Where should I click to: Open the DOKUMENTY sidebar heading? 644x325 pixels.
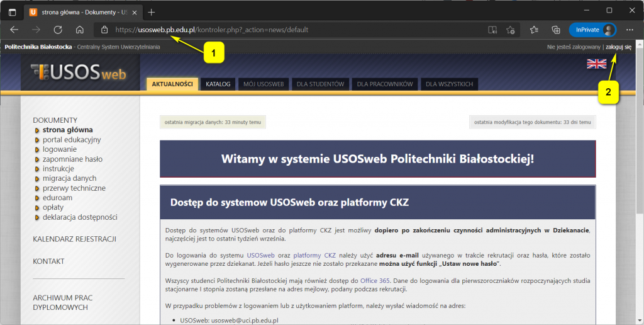tap(55, 120)
